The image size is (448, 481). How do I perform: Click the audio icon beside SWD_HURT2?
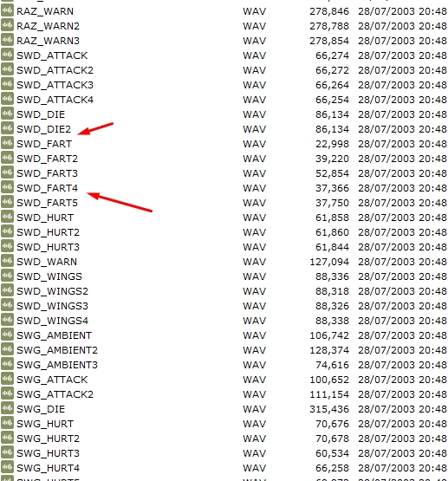7,231
